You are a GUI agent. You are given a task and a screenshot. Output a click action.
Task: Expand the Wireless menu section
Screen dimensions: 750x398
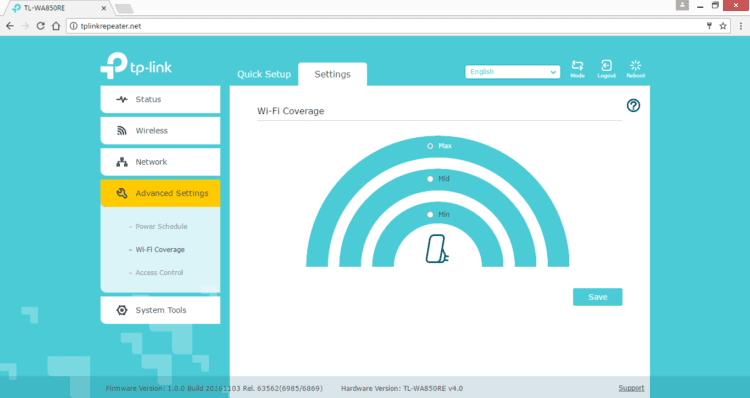pos(160,131)
